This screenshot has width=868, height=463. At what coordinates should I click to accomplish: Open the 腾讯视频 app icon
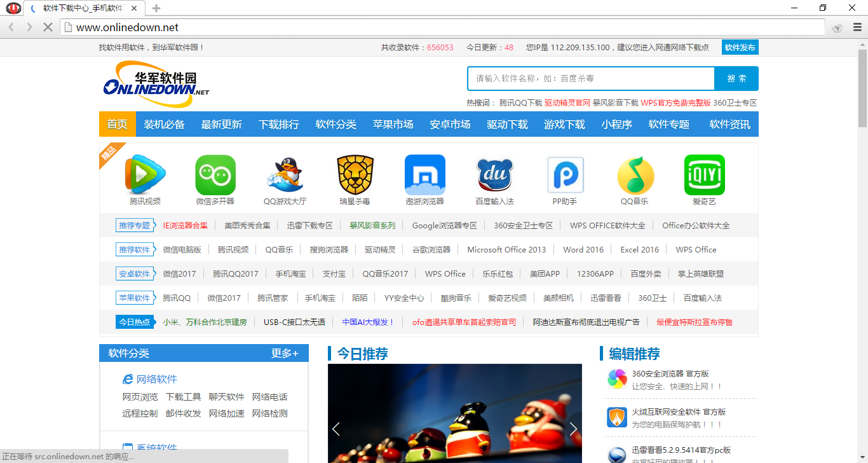tap(146, 175)
